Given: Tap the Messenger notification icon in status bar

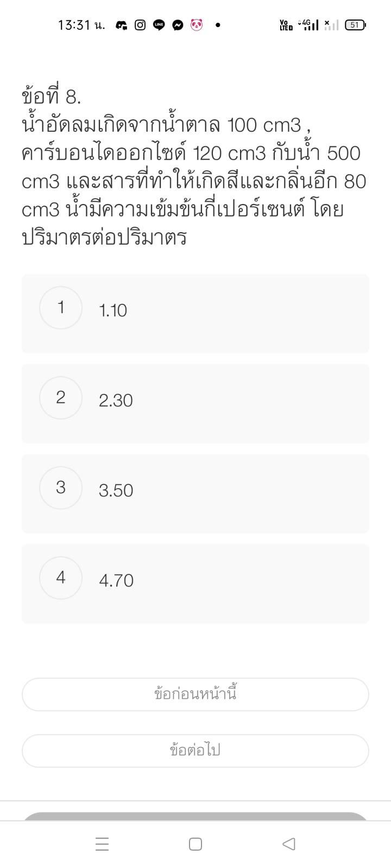Looking at the screenshot, I should pos(178,25).
